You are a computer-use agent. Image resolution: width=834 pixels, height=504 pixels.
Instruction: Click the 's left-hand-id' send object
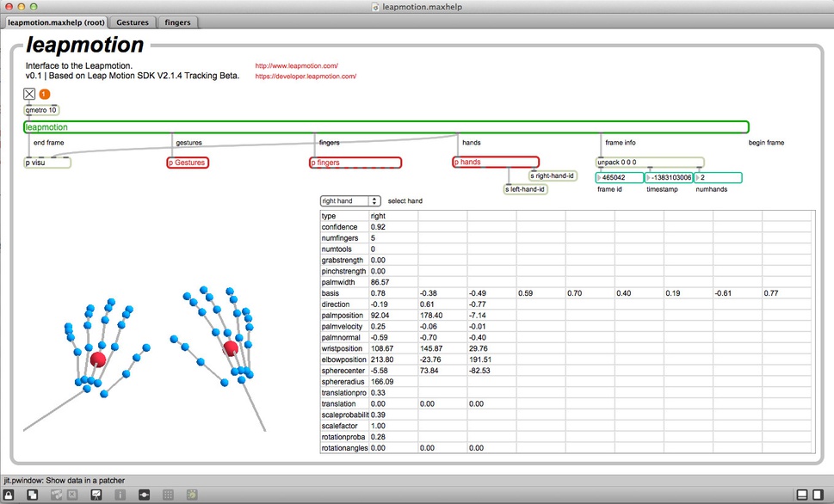tap(526, 188)
